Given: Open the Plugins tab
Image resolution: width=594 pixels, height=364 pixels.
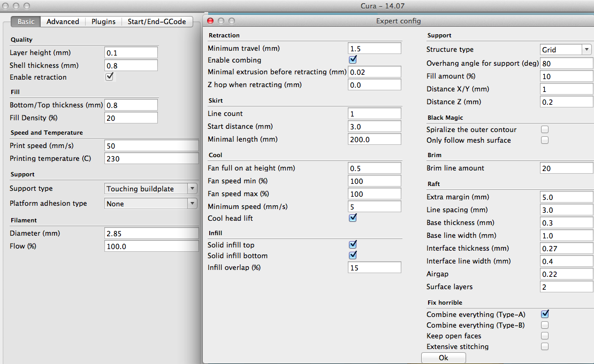Looking at the screenshot, I should pyautogui.click(x=103, y=21).
